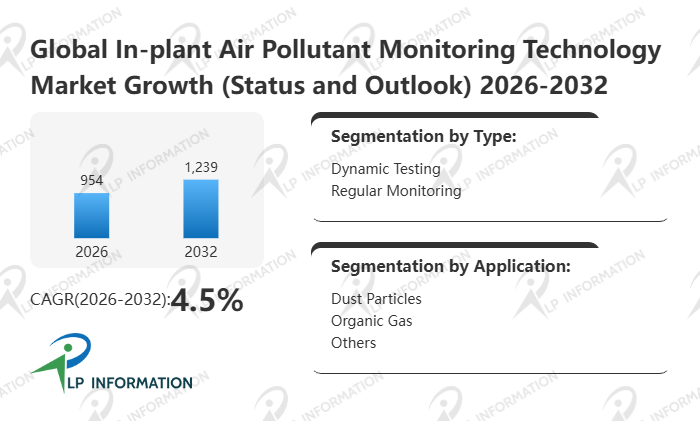
Task: Click the report title starting with Global In-plant
Action: click(346, 67)
